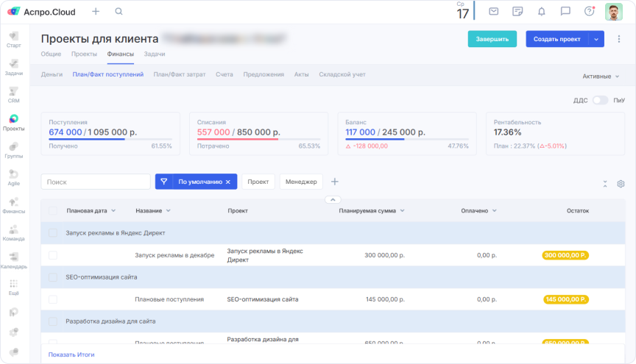Click the 'Завершить' button
The height and width of the screenshot is (364, 636).
[492, 39]
